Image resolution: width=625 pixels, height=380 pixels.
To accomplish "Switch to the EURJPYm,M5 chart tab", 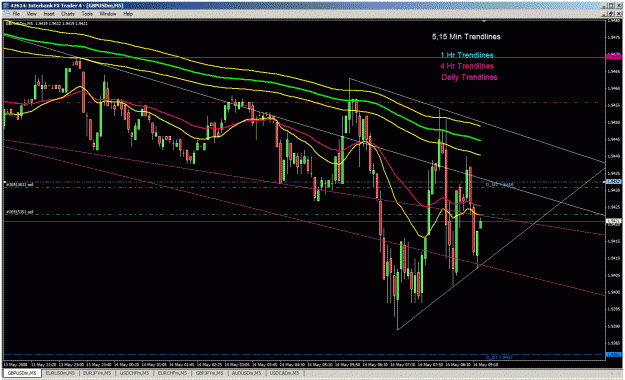I will 96,373.
